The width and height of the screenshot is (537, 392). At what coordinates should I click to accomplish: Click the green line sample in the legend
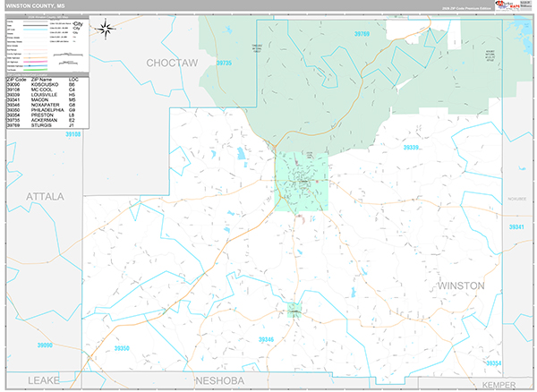click(35, 70)
